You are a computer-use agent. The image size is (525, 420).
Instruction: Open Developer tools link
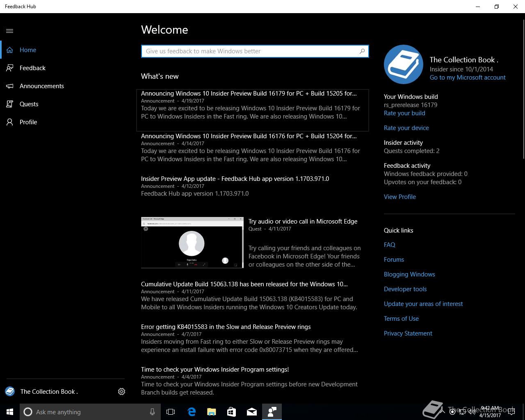(405, 289)
